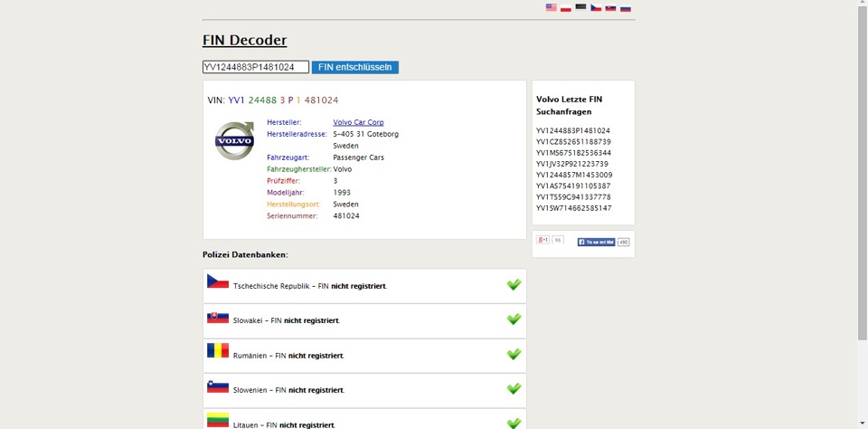Open recent search YV1SW714662585147
The image size is (868, 429).
pos(574,208)
